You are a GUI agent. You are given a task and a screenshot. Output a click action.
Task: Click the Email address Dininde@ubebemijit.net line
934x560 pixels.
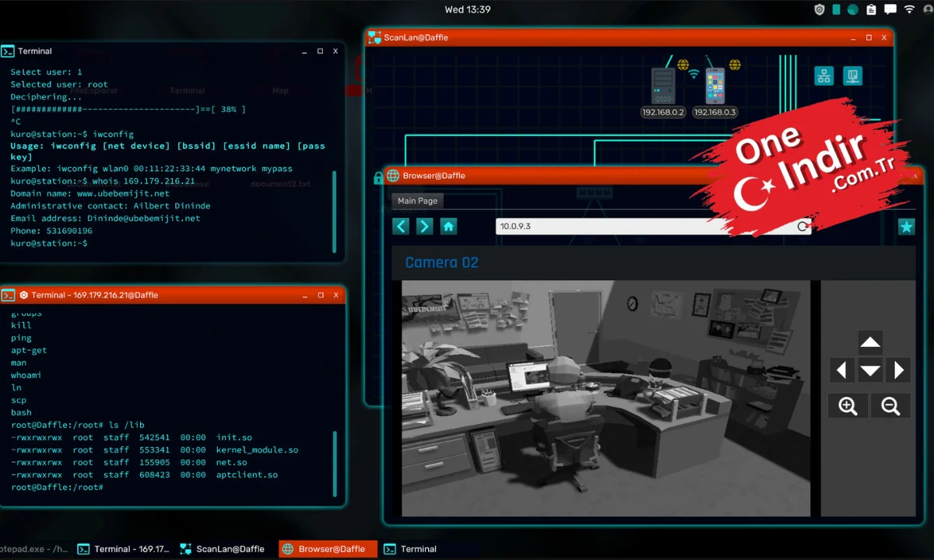[105, 219]
